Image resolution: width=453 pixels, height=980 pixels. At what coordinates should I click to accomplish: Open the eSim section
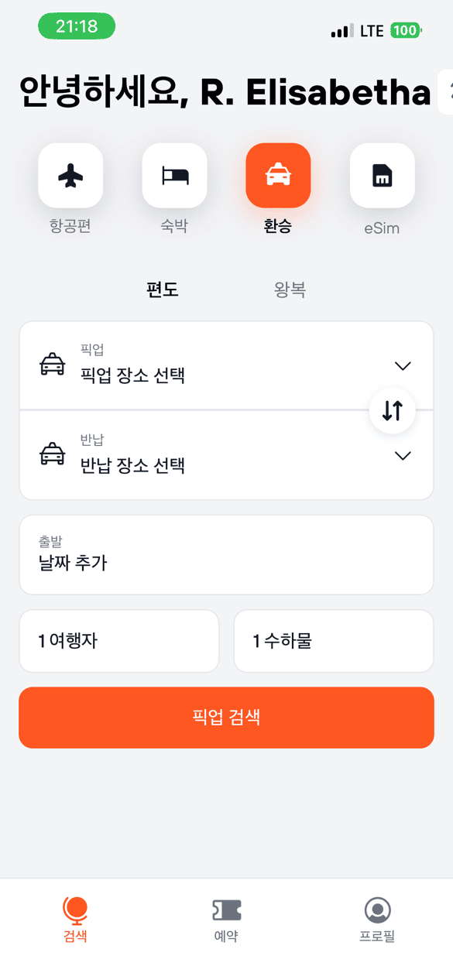click(x=381, y=176)
